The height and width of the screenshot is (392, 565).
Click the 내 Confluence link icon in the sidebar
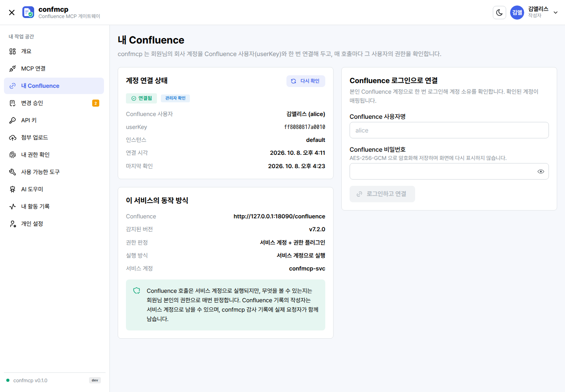pos(13,86)
